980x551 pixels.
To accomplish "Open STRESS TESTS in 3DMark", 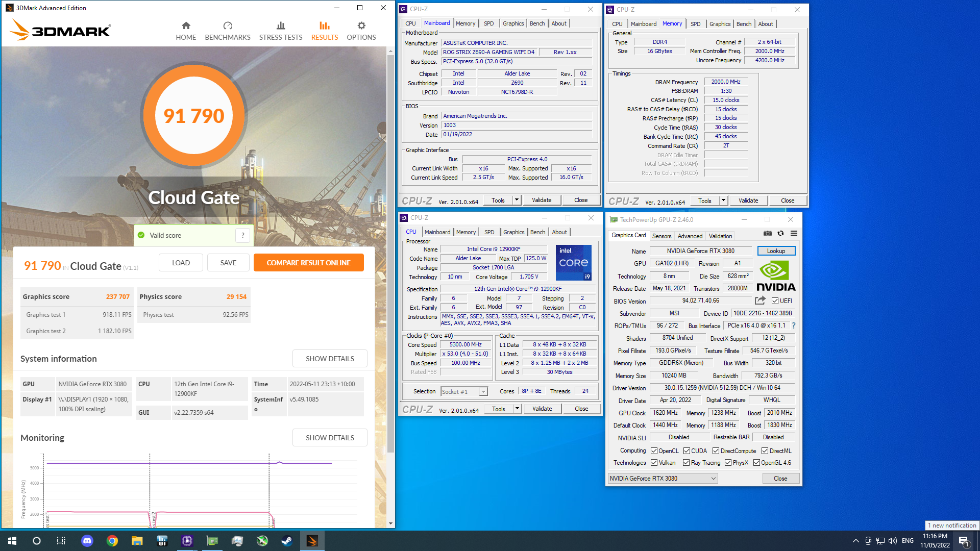I will (x=281, y=31).
